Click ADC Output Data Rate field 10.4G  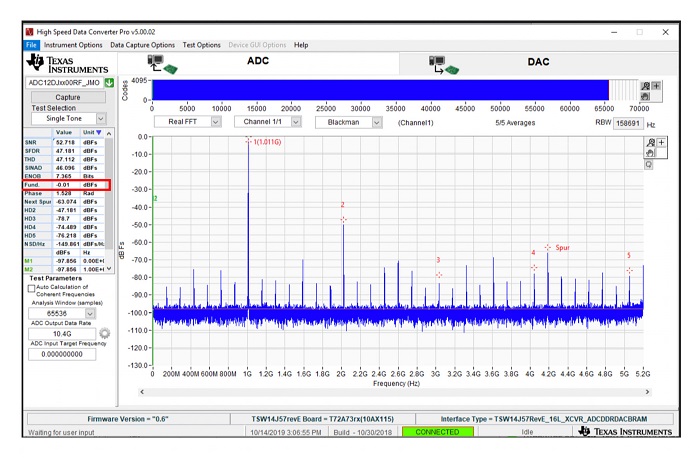pos(62,334)
